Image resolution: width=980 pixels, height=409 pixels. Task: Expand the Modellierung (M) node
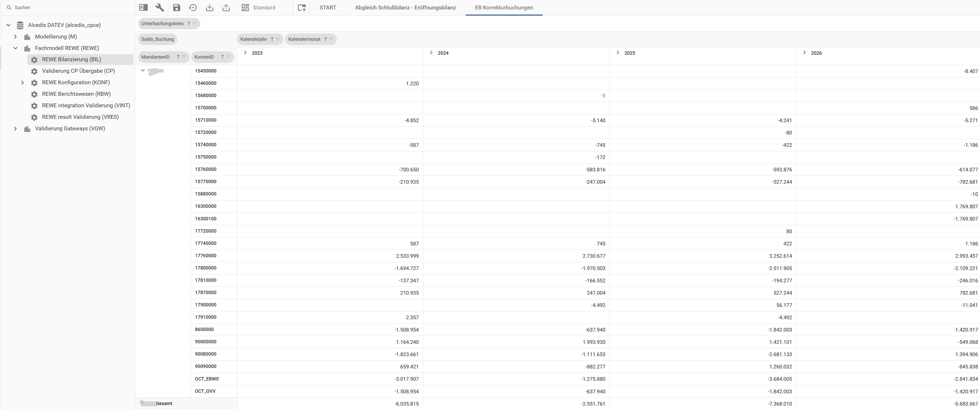(15, 37)
